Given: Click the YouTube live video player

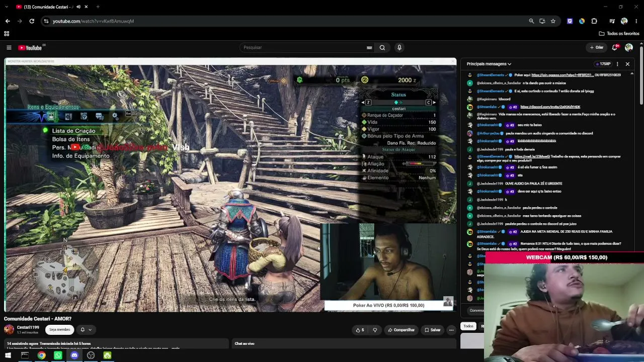Looking at the screenshot, I should click(230, 185).
